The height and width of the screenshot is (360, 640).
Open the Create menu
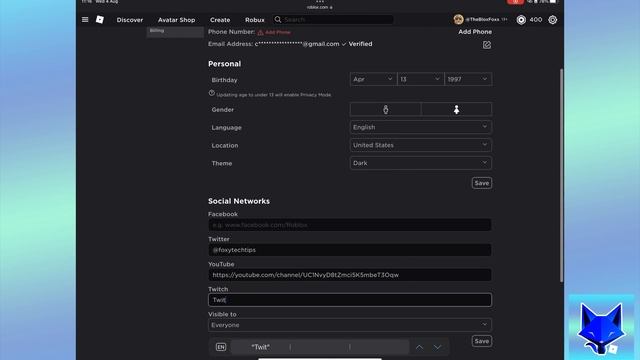(220, 20)
